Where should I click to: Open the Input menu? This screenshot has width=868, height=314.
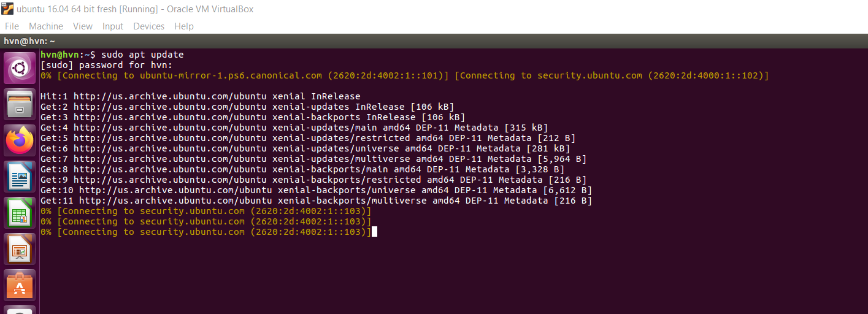tap(113, 26)
